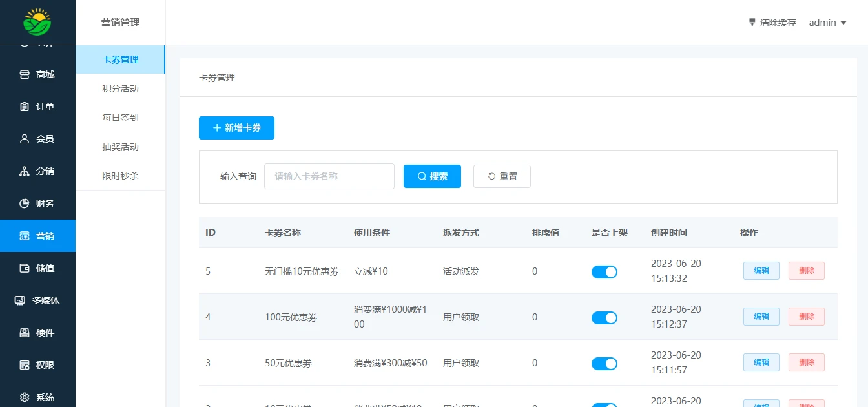Open the 商城 (Mall) section in sidebar

(x=37, y=74)
